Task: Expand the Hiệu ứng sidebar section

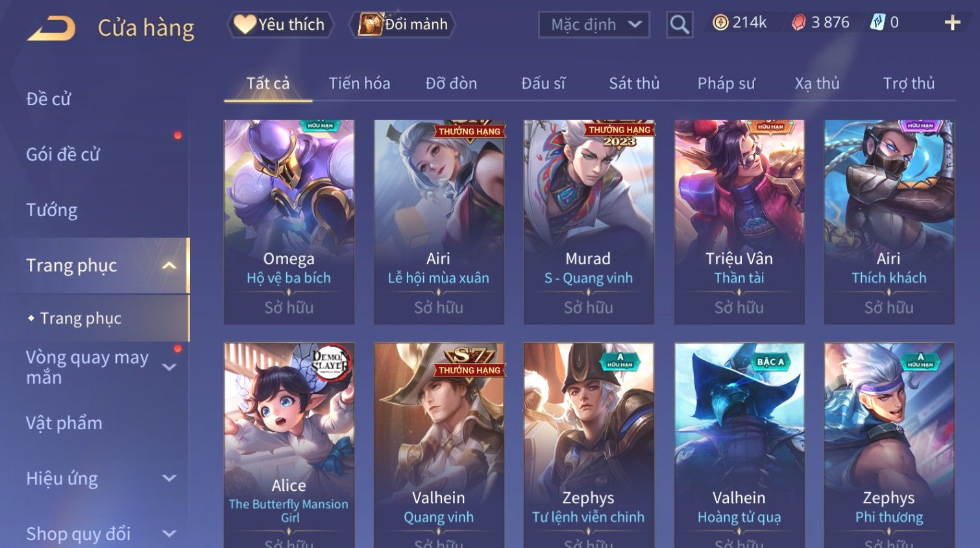Action: (169, 479)
